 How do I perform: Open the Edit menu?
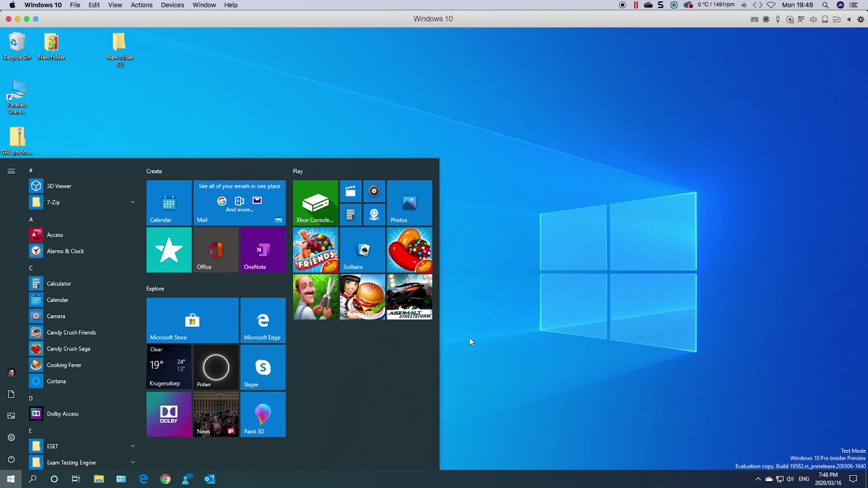pyautogui.click(x=94, y=5)
